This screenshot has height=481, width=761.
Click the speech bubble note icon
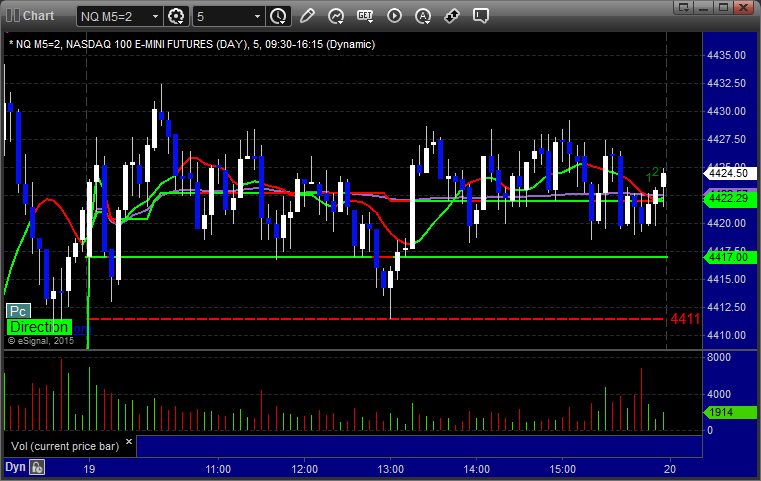481,16
